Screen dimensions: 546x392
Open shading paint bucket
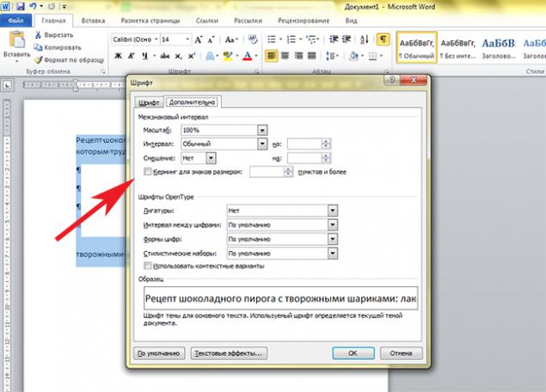(355, 56)
